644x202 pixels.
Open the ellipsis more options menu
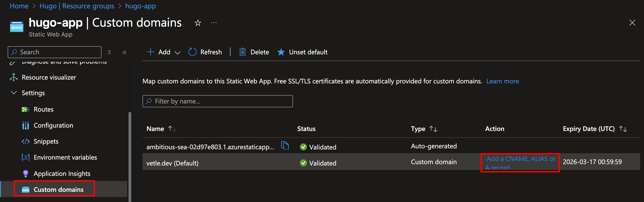[x=214, y=23]
